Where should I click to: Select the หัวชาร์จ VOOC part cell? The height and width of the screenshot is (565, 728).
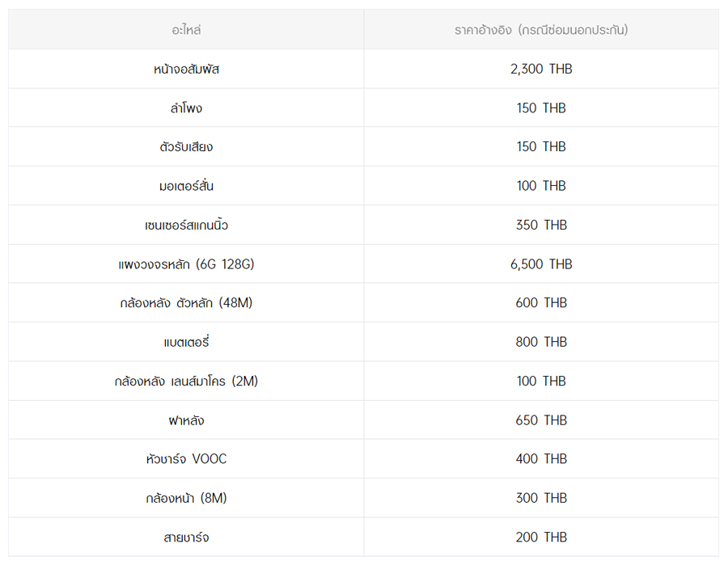(186, 459)
